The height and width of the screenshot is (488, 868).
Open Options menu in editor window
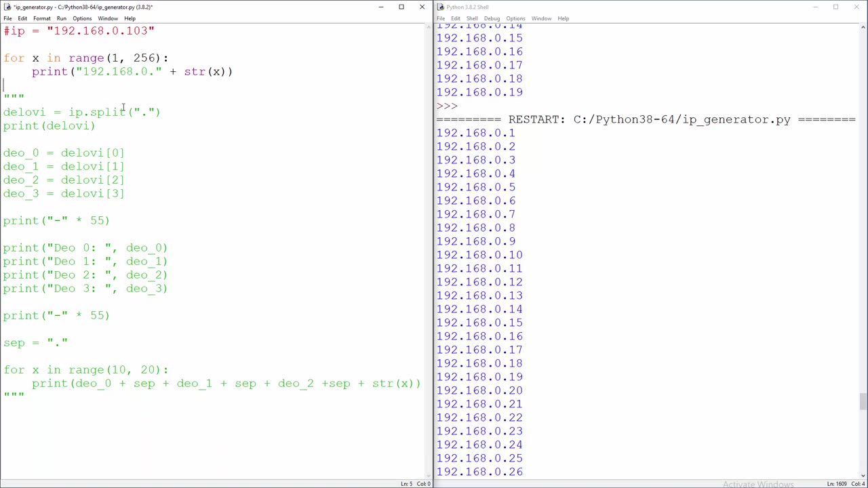point(82,18)
